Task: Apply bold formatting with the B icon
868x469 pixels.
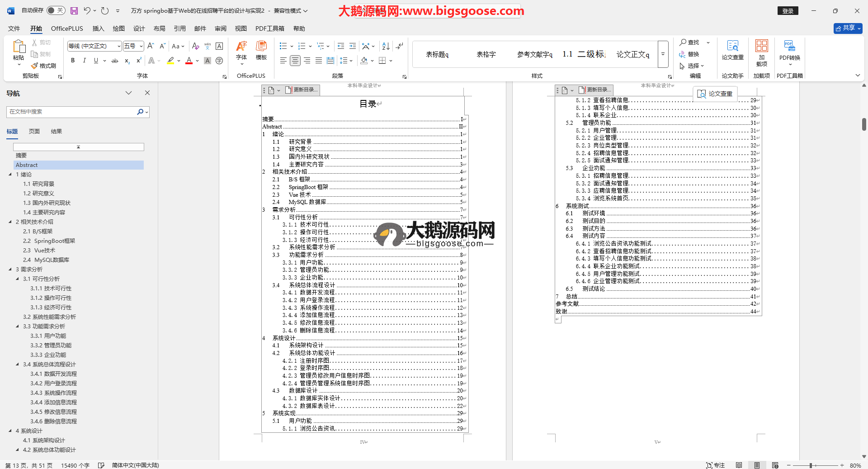Action: pos(73,61)
